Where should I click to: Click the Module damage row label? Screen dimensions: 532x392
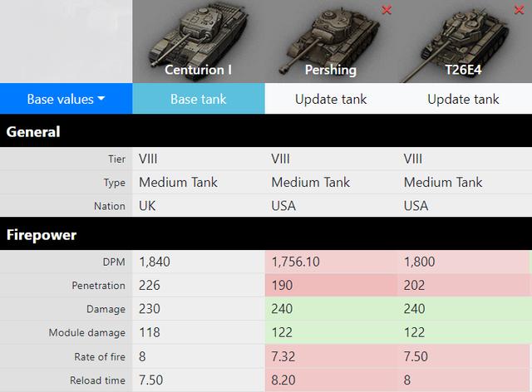pyautogui.click(x=86, y=333)
